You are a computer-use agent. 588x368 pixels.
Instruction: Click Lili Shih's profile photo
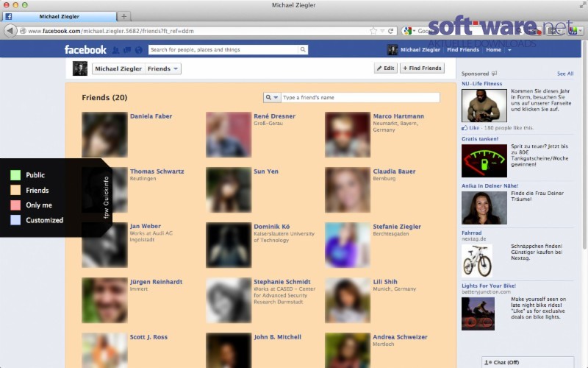348,300
